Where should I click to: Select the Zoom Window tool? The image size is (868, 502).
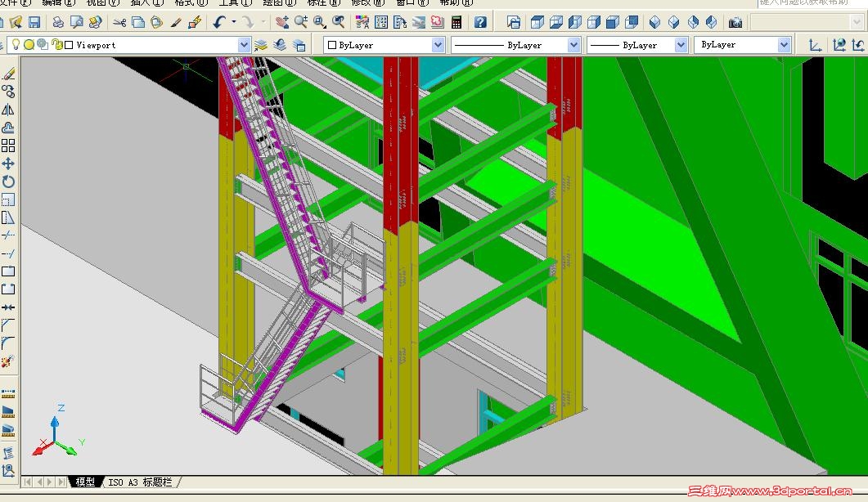point(319,22)
